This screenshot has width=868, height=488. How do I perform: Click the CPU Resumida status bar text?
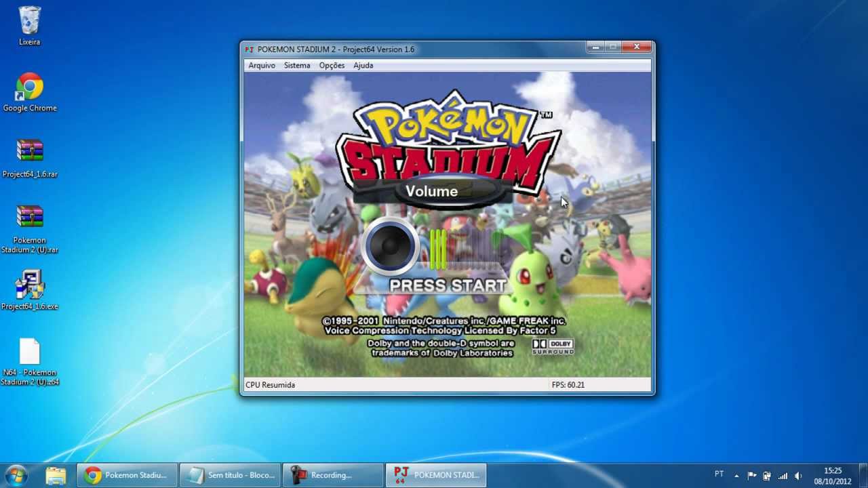tap(270, 385)
